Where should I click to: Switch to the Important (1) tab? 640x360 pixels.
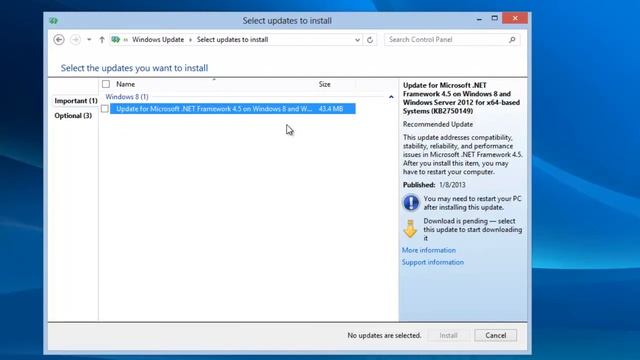(x=76, y=100)
